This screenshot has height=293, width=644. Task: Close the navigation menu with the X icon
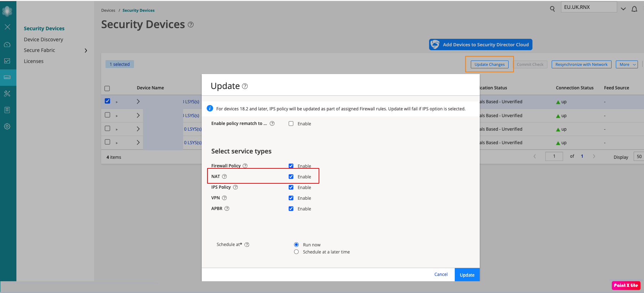pos(7,27)
